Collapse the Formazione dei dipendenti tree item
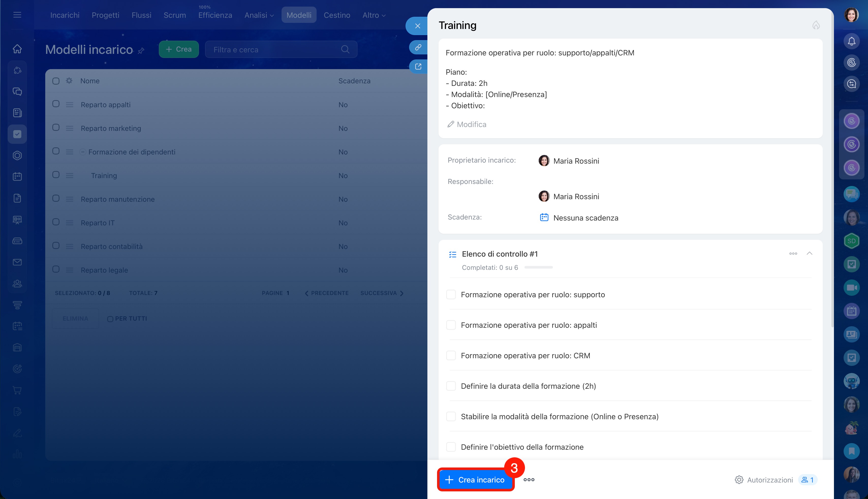Image resolution: width=868 pixels, height=499 pixels. click(x=83, y=152)
